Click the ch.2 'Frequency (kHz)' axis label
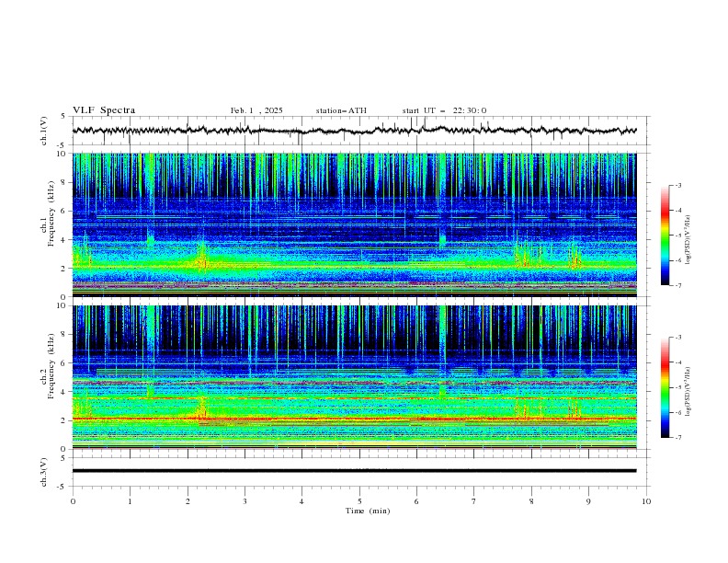This screenshot has width=728, height=563. [51, 366]
